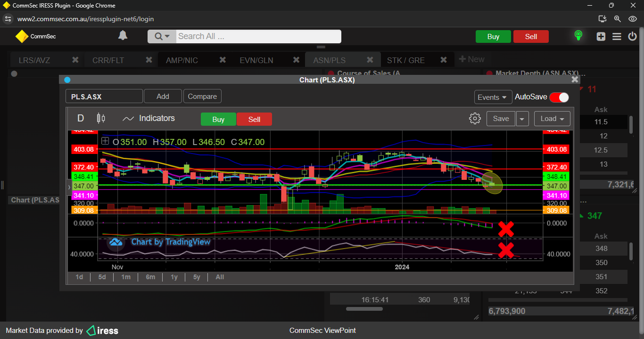
Task: Toggle the AutoSave switch off
Action: (x=559, y=97)
